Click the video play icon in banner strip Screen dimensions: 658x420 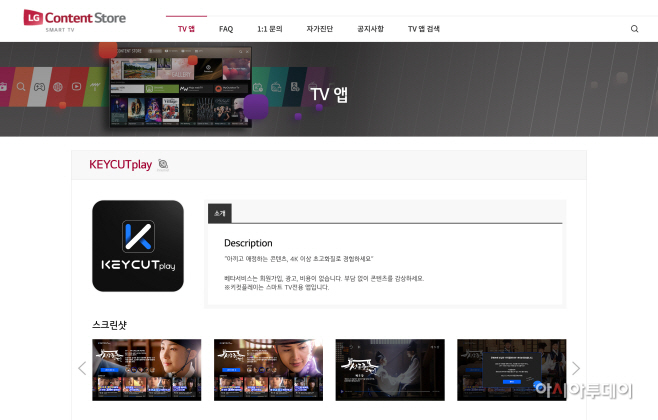tap(76, 86)
